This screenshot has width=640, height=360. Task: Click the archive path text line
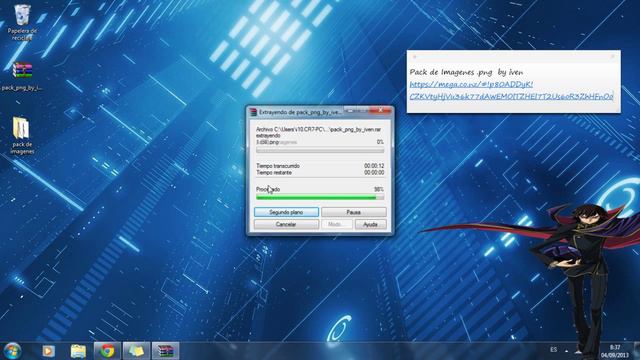click(318, 129)
